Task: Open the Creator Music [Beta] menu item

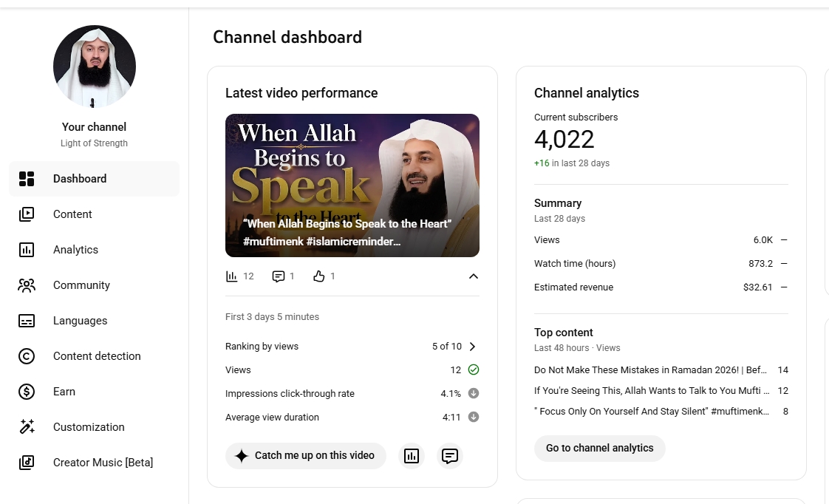Action: click(94, 462)
